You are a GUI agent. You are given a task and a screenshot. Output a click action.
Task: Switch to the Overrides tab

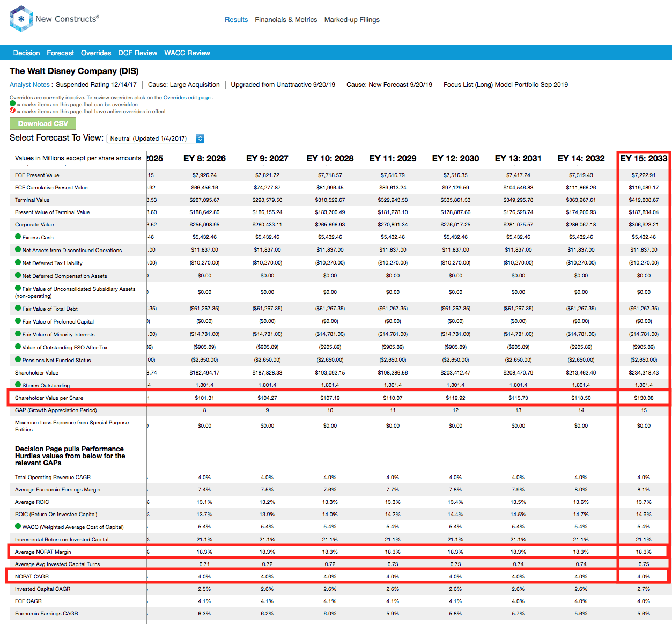(96, 53)
